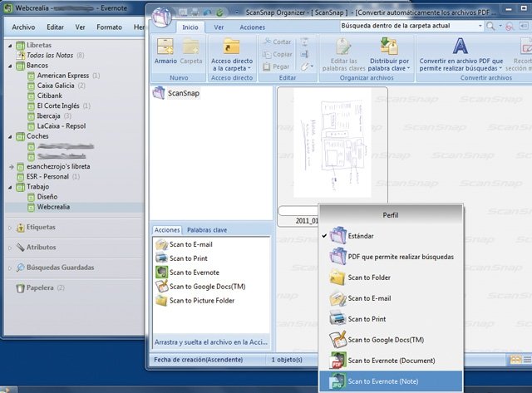Choose Scan to Folder profile
This screenshot has width=532, height=393.
coord(391,278)
